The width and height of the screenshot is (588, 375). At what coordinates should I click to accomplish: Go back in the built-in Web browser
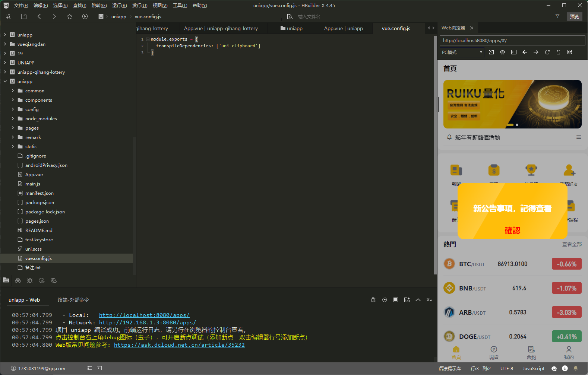pyautogui.click(x=525, y=52)
